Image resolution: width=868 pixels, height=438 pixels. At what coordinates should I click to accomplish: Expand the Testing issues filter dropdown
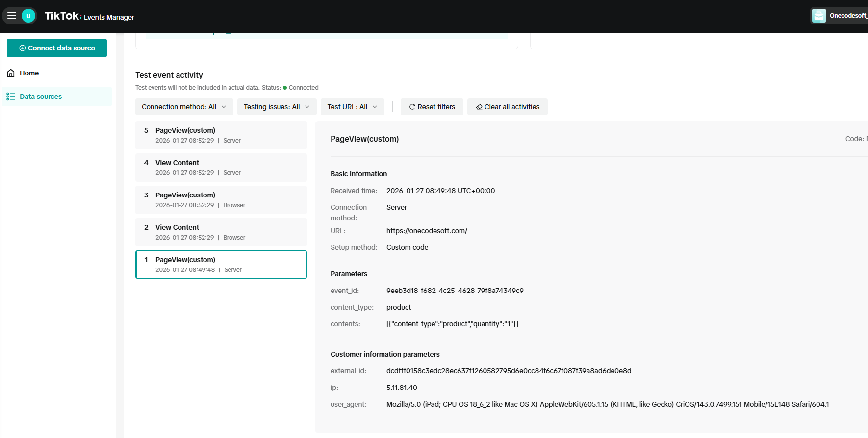tap(277, 107)
